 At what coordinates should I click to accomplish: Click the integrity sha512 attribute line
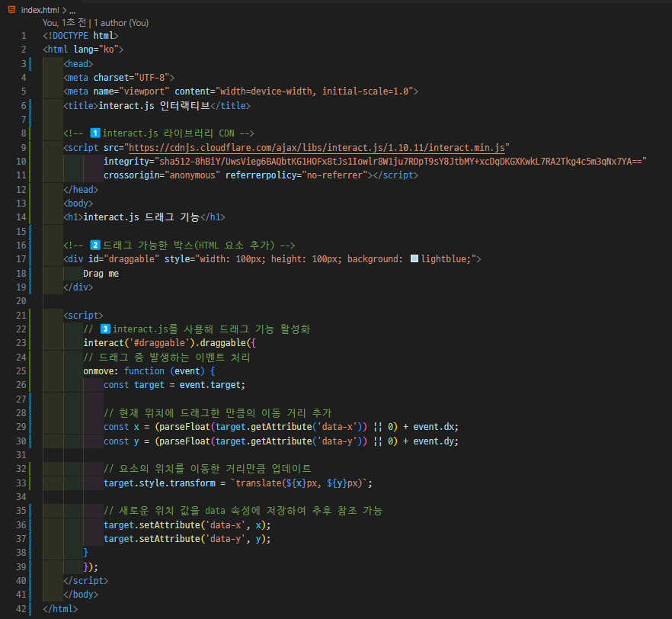pos(375,162)
